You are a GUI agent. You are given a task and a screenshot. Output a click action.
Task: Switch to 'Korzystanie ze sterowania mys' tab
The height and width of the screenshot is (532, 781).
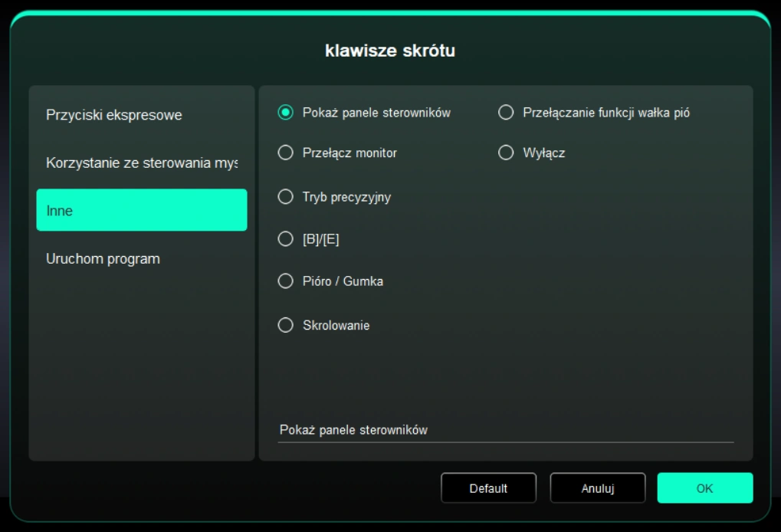tap(141, 163)
